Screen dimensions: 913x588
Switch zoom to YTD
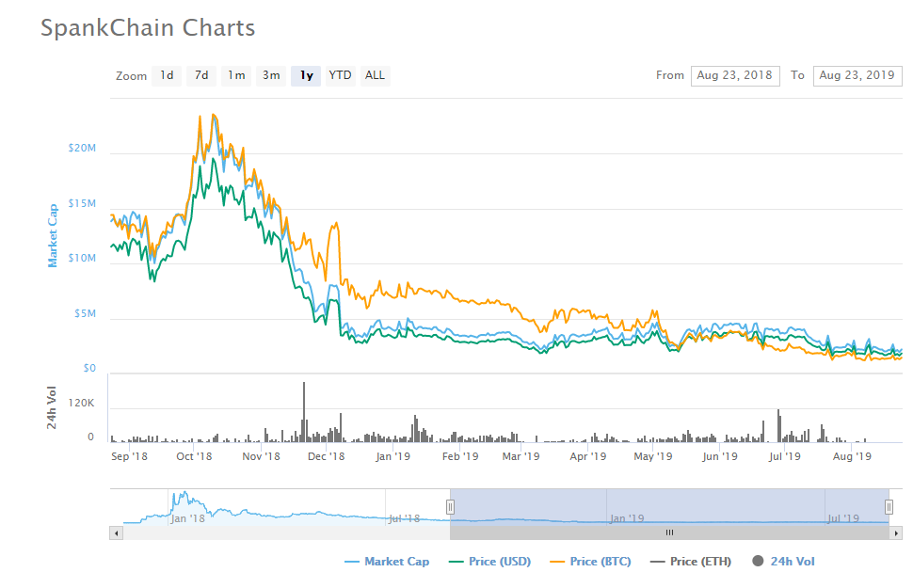340,75
